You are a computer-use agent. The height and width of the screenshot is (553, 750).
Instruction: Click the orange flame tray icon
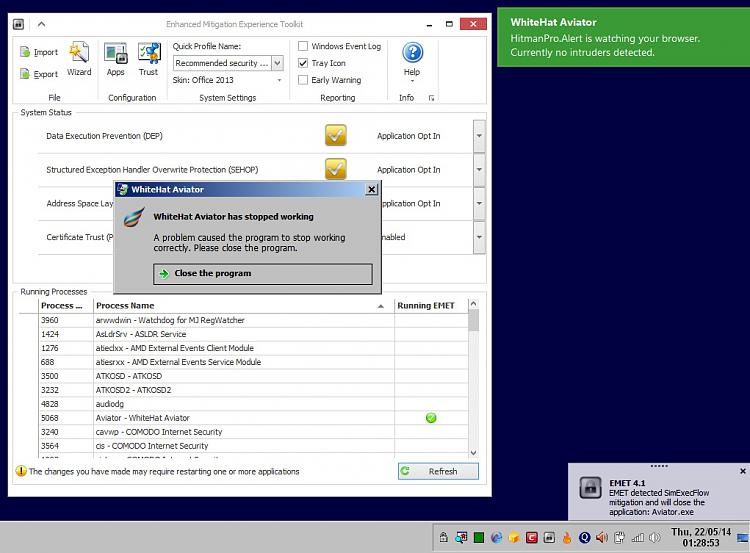click(x=567, y=538)
